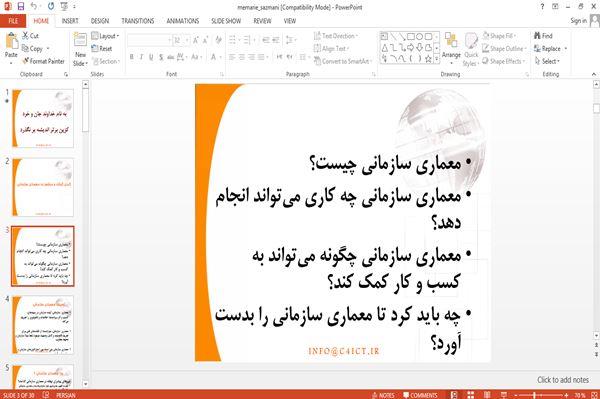
Task: Increase font size with larger A icon
Action: tap(196, 40)
